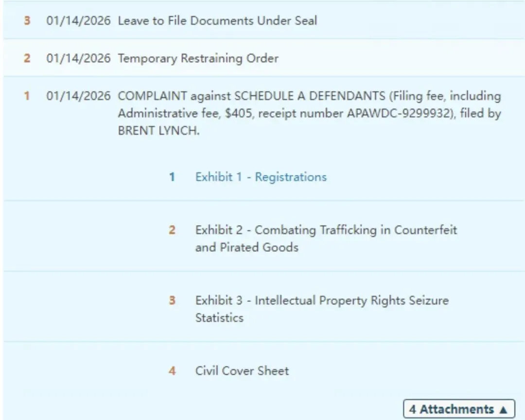Open Exhibit 2 Combating Trafficking document
Image resolution: width=525 pixels, height=420 pixels.
click(x=326, y=238)
